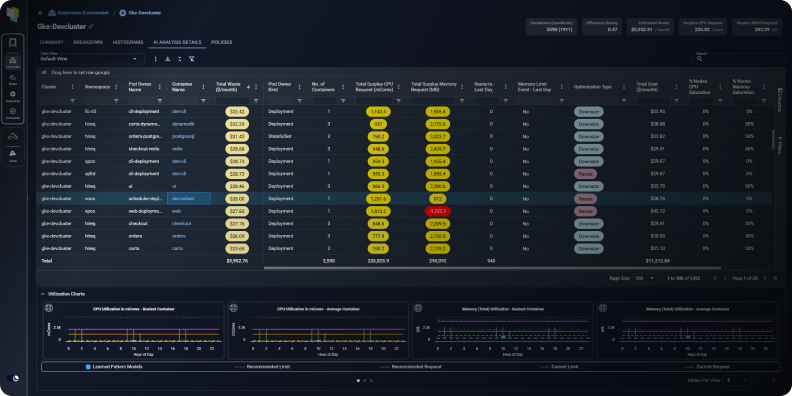Open the Page Size dropdown
Image resolution: width=792 pixels, height=396 pixels.
646,278
